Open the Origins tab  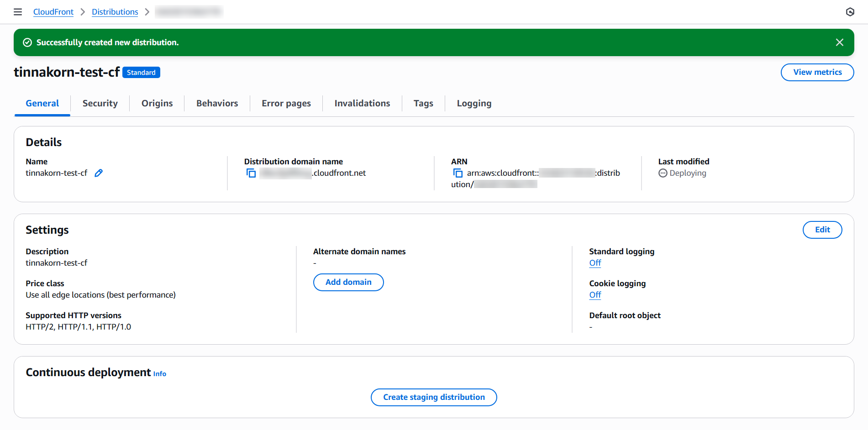point(157,103)
